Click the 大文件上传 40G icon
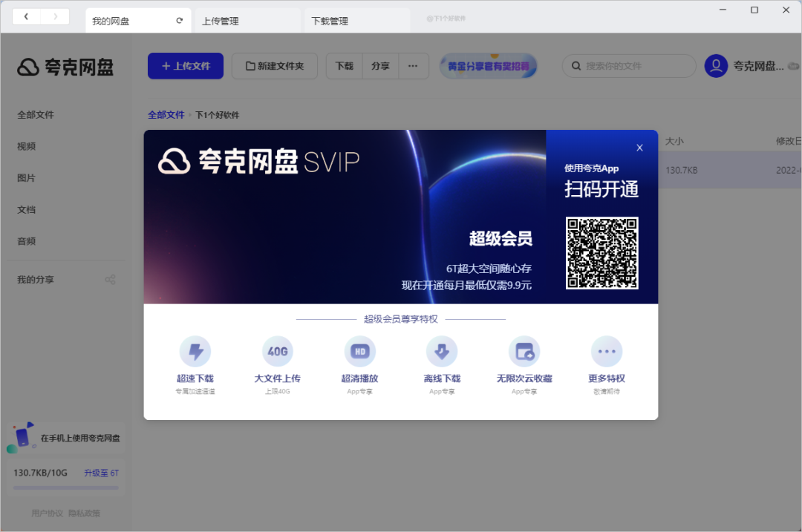Screen dimensions: 802x532 click(x=278, y=352)
